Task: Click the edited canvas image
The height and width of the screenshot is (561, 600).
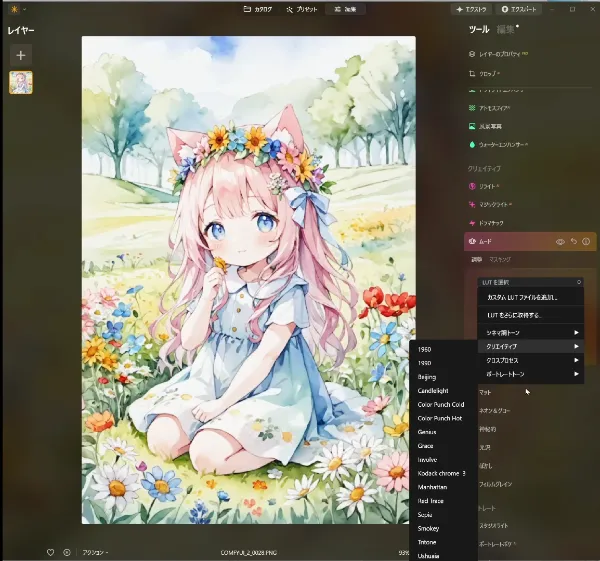Action: tap(249, 280)
